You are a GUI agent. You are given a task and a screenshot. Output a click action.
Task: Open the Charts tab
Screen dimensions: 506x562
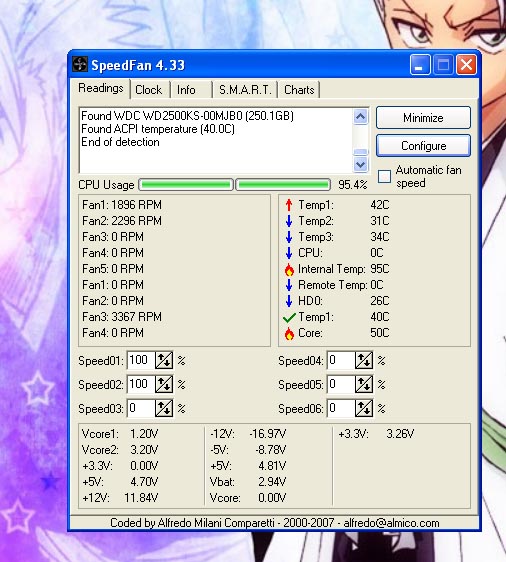point(299,90)
